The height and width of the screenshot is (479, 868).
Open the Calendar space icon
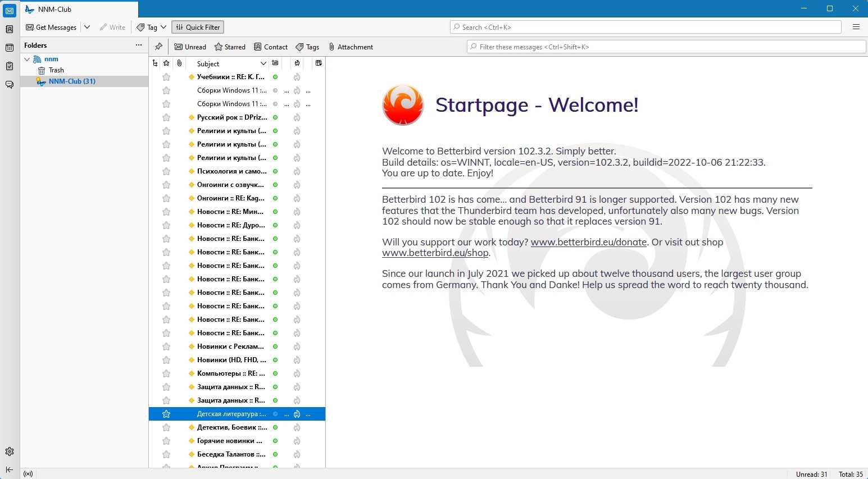(10, 48)
